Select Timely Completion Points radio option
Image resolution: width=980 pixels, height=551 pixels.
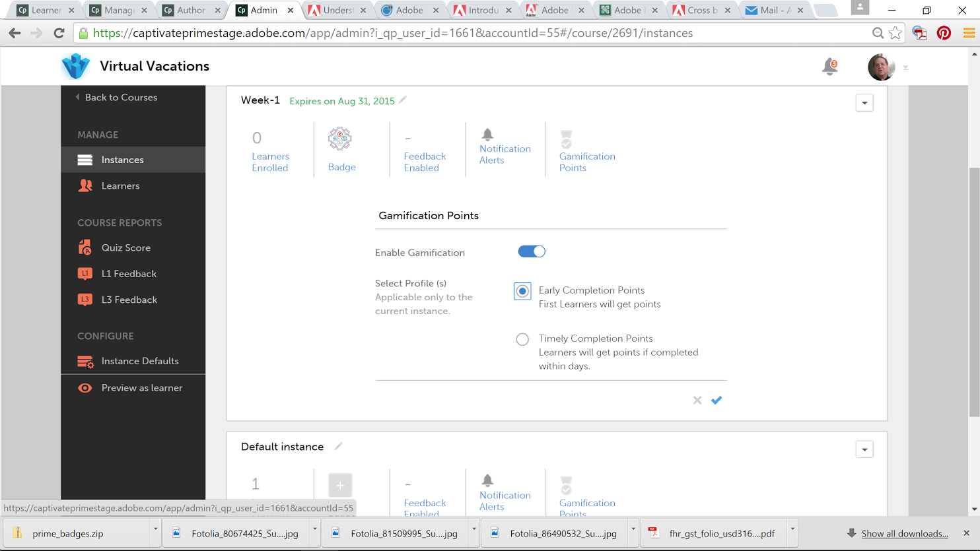coord(522,339)
